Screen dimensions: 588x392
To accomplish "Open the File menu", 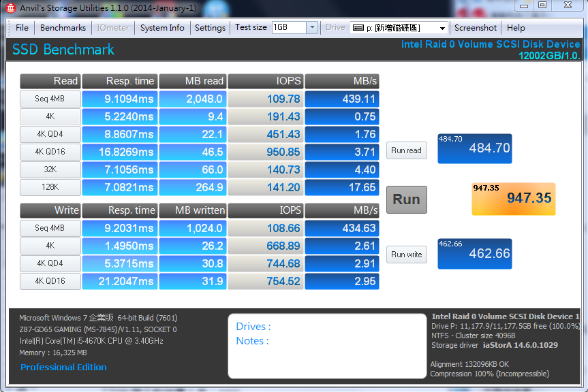I will pos(22,28).
